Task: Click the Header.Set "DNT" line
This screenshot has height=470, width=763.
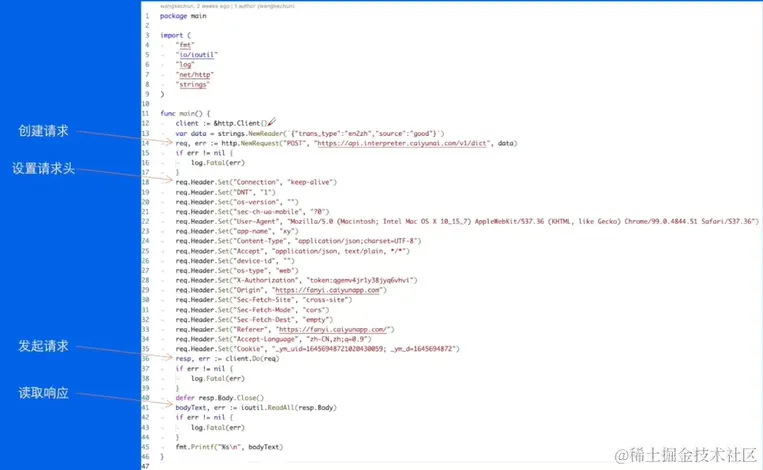Action: click(225, 192)
